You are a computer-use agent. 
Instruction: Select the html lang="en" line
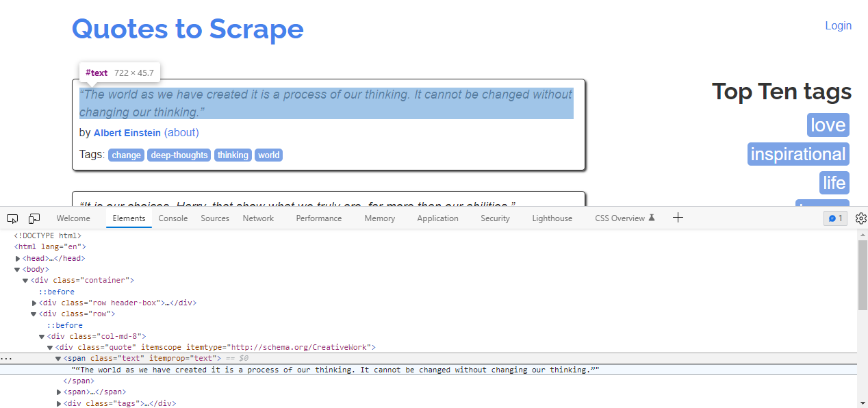click(x=50, y=247)
